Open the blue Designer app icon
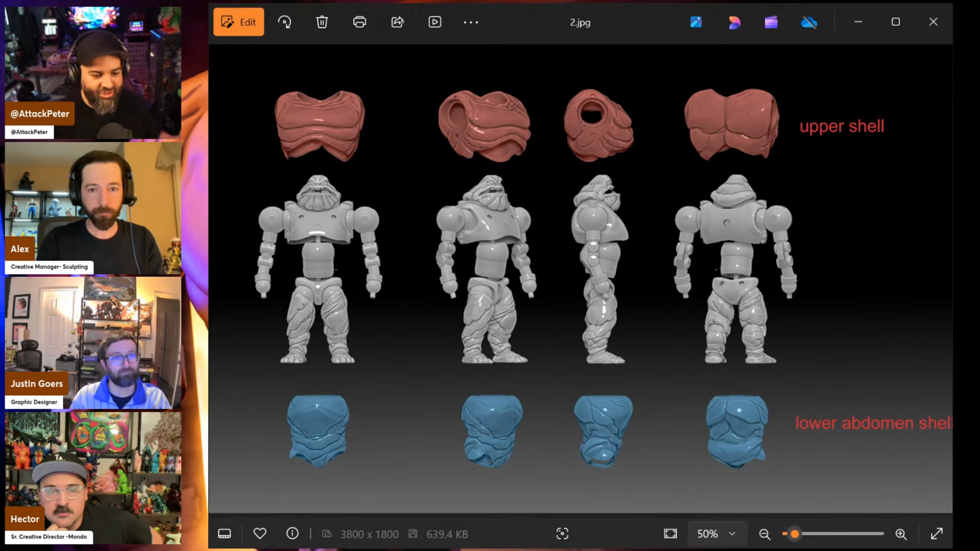Screen dimensions: 980x551 [x=696, y=22]
